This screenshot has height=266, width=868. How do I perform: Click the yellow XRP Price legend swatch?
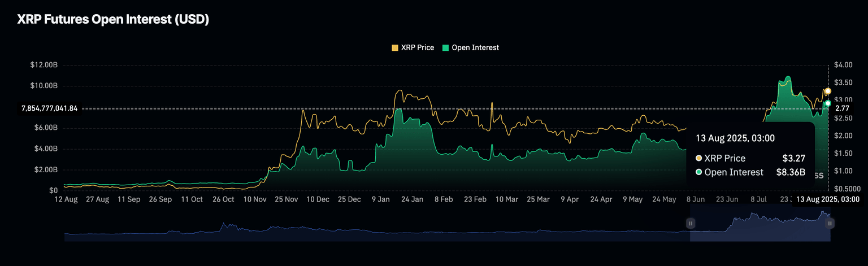[x=395, y=48]
